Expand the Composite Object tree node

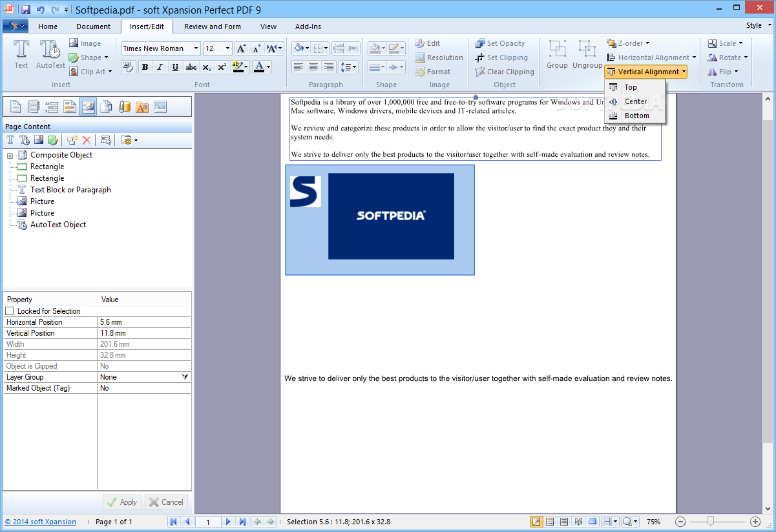[10, 155]
